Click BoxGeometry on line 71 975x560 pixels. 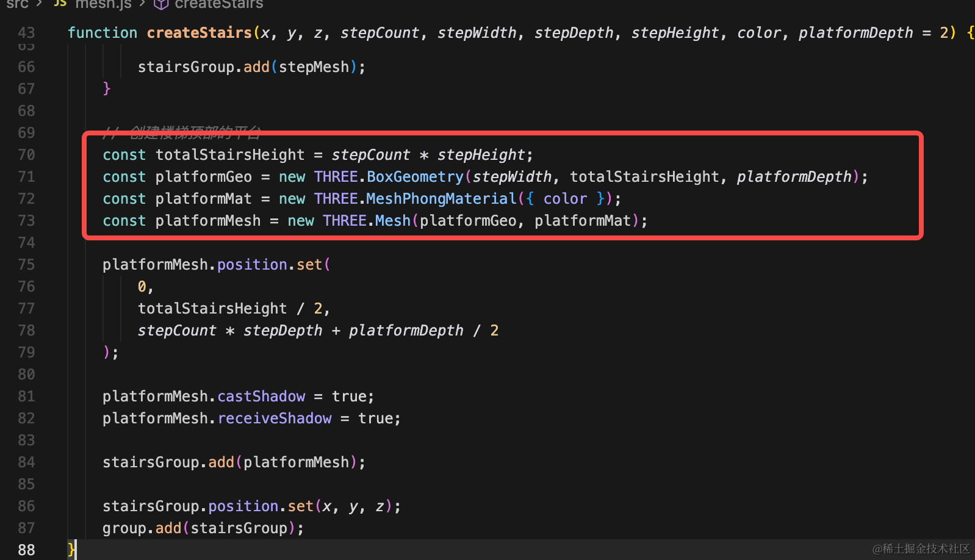[415, 177]
